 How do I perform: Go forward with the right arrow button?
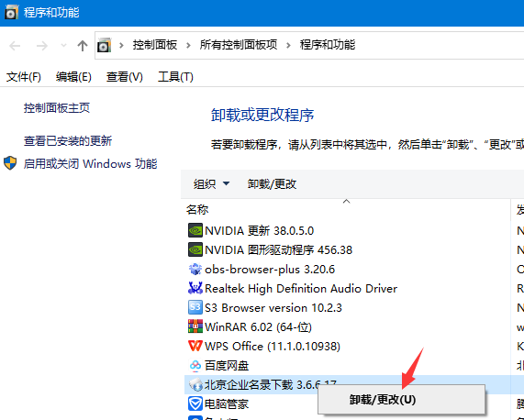pyautogui.click(x=41, y=46)
